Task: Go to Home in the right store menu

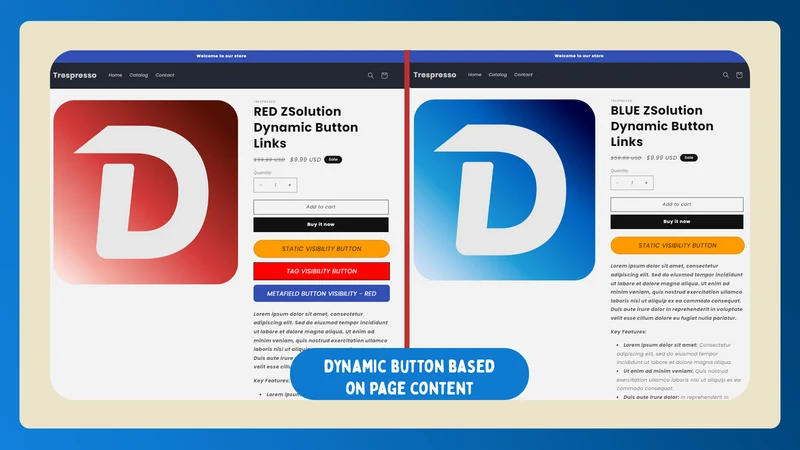Action: click(x=474, y=74)
